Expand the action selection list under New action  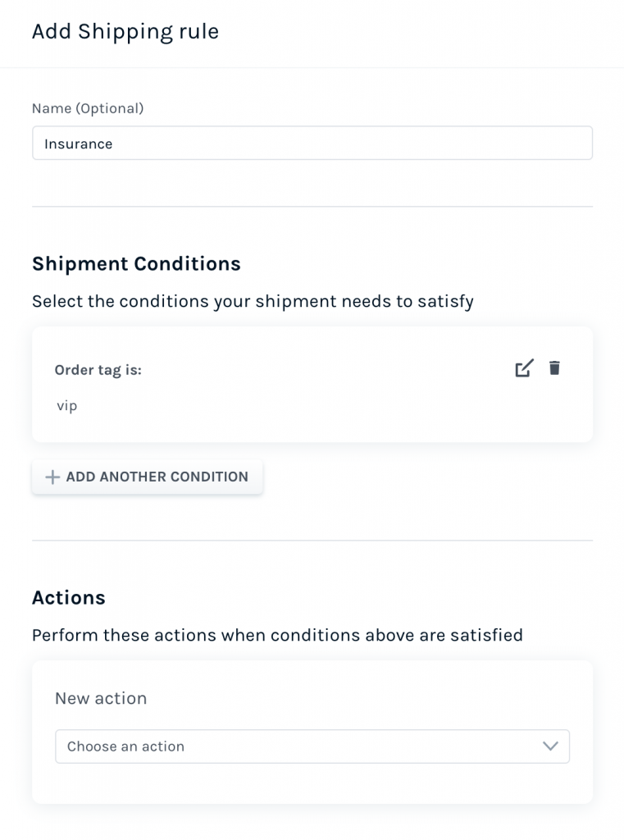[x=312, y=746]
